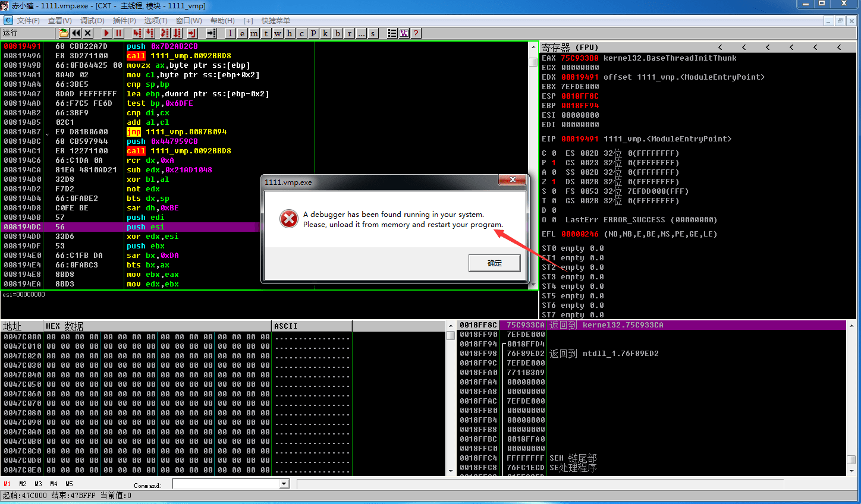Select stack row 0018FF98 returning to ntdll
The width and height of the screenshot is (861, 504).
point(651,354)
